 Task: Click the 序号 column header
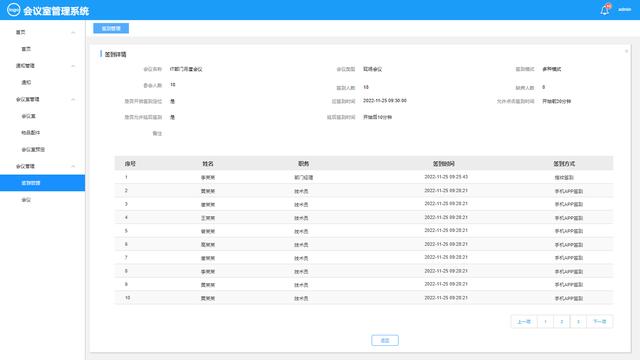coord(130,164)
